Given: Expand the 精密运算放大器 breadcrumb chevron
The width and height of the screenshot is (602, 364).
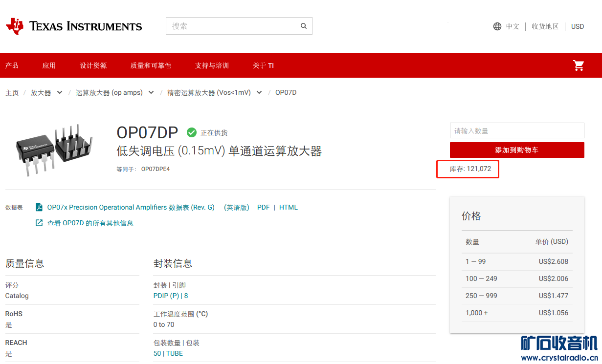Looking at the screenshot, I should point(259,92).
